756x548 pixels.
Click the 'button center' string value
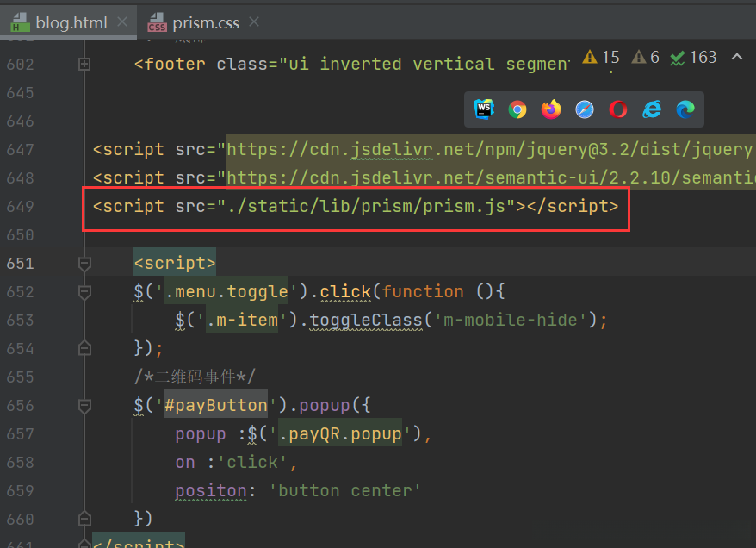[345, 491]
